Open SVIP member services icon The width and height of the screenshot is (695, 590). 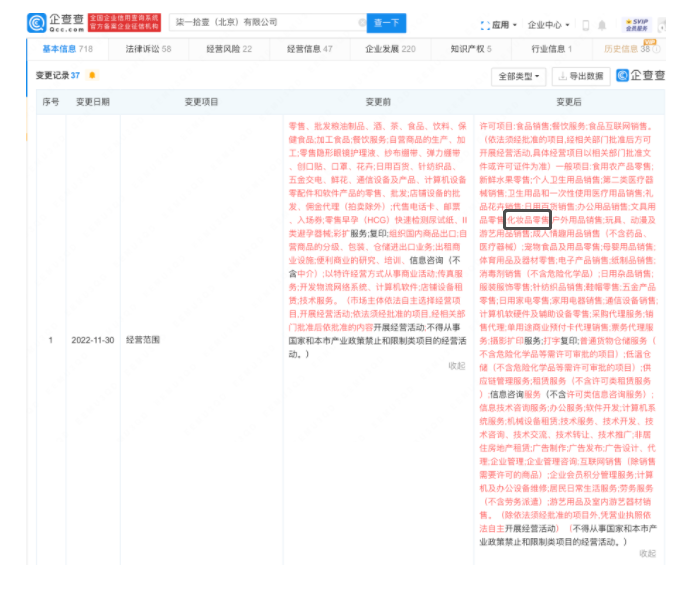[x=637, y=25]
